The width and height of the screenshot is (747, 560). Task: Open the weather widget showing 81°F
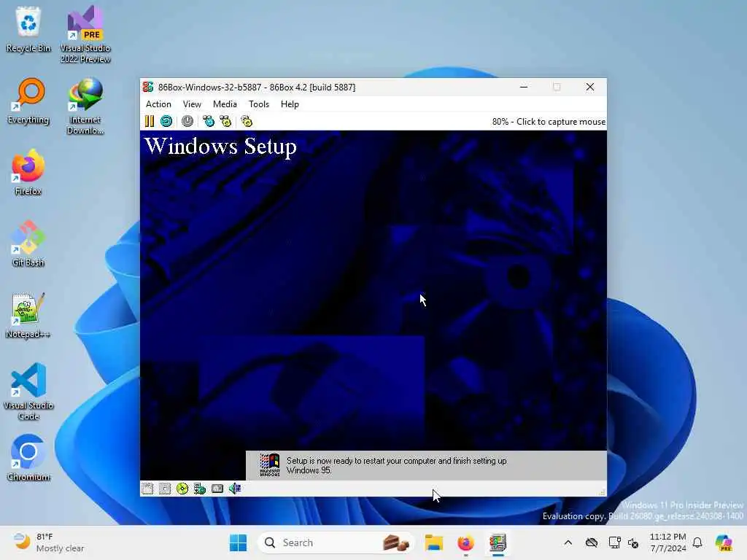49,542
